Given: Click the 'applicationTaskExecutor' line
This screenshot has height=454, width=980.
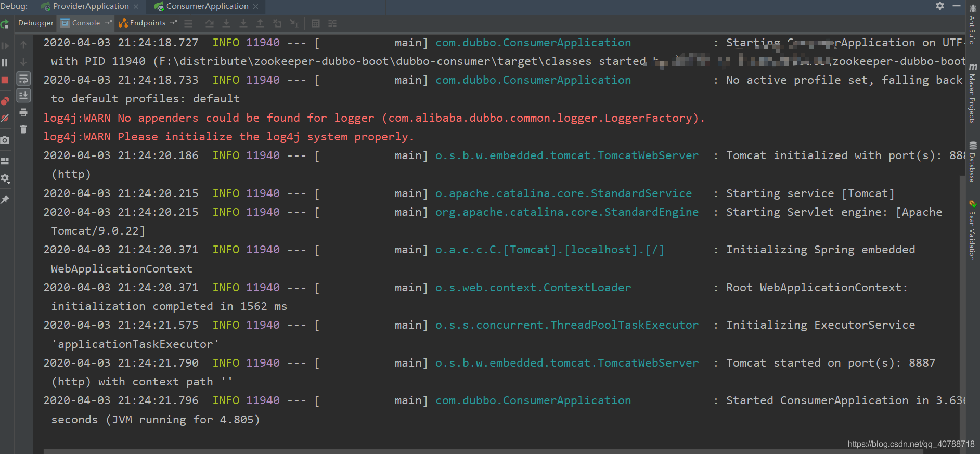Looking at the screenshot, I should pos(135,344).
